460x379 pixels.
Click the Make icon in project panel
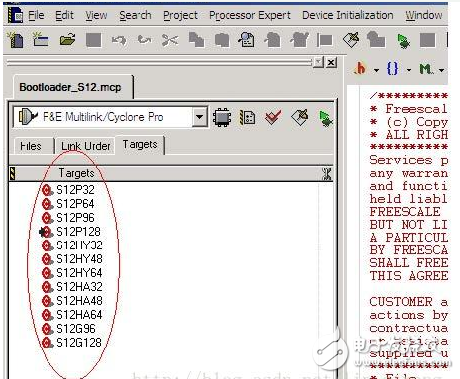tap(300, 118)
